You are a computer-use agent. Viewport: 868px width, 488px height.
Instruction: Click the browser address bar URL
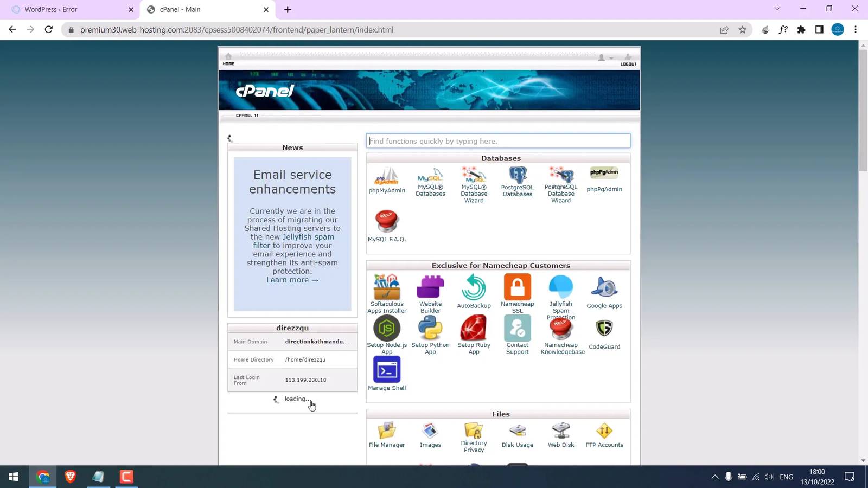(237, 30)
